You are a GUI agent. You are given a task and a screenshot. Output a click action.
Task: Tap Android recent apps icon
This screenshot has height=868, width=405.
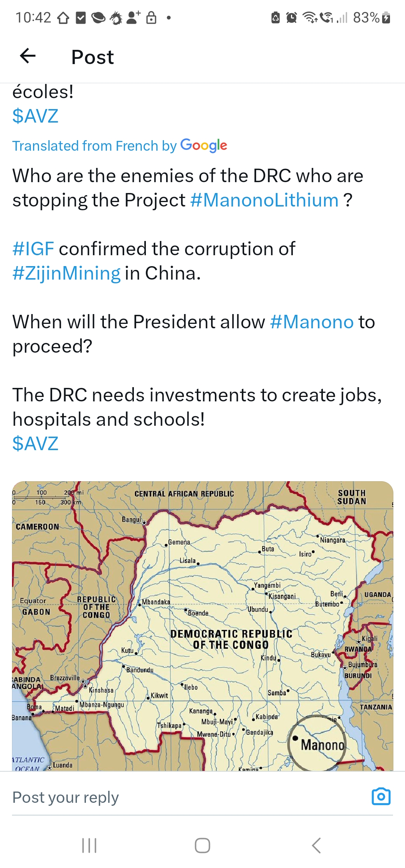pyautogui.click(x=89, y=846)
